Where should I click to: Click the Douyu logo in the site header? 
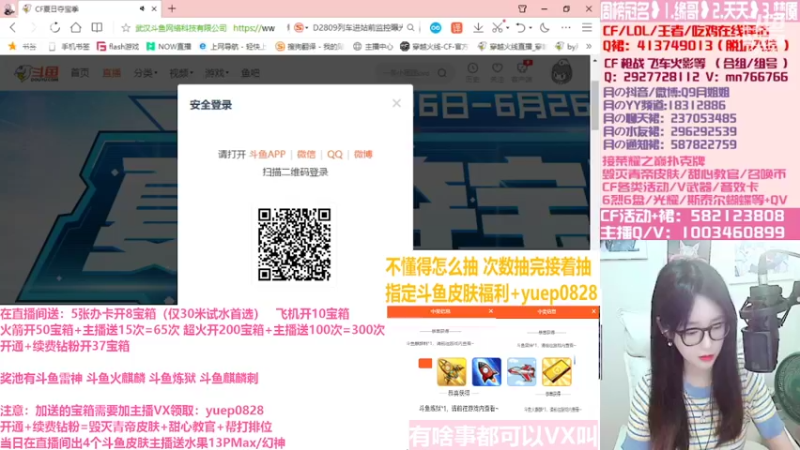coord(36,73)
